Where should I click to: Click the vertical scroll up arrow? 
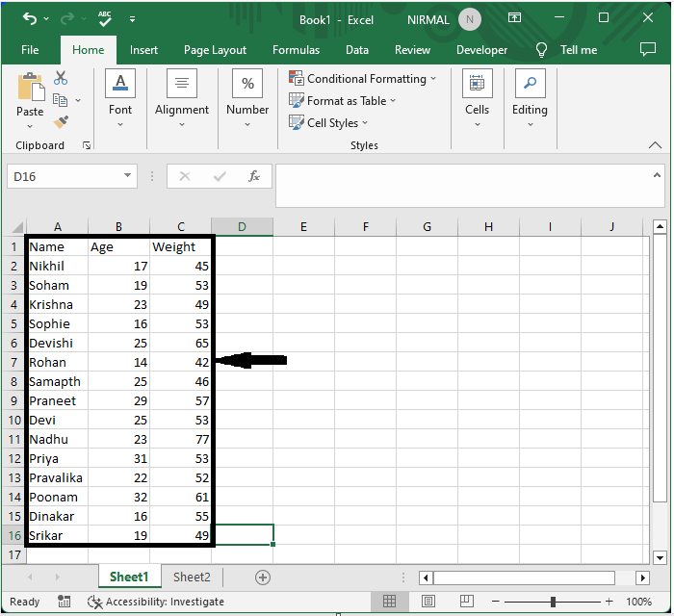[660, 226]
